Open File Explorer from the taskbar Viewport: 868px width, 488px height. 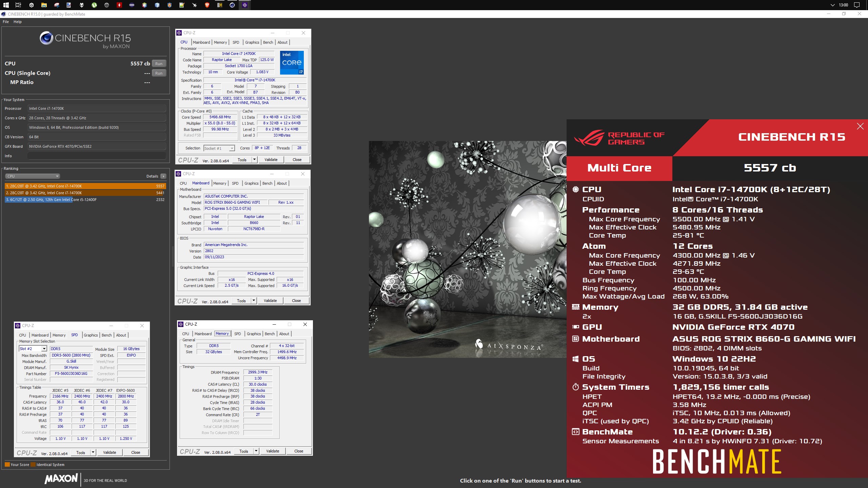(44, 5)
